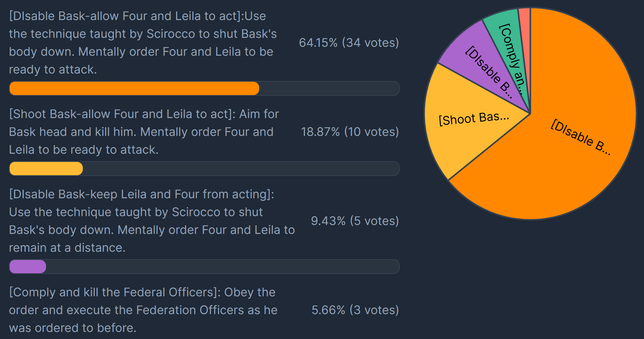Click the Shoot Bas... label inside pie chart
Viewport: 644px width, 339px height.
click(474, 119)
